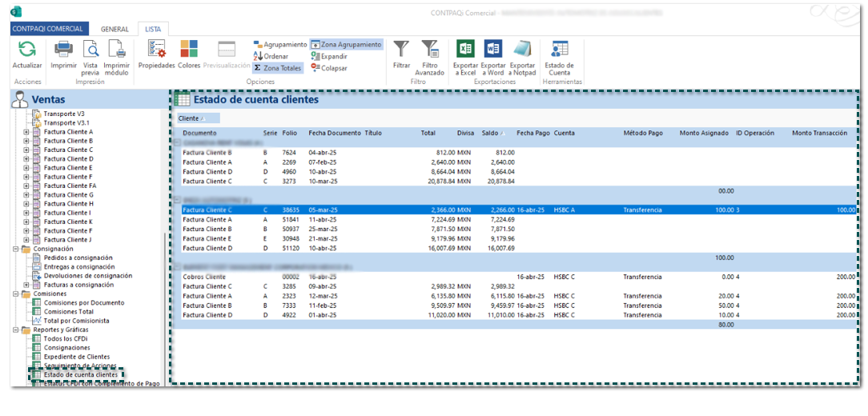
Task: Click Exportar a Notepad icon
Action: coord(522,50)
